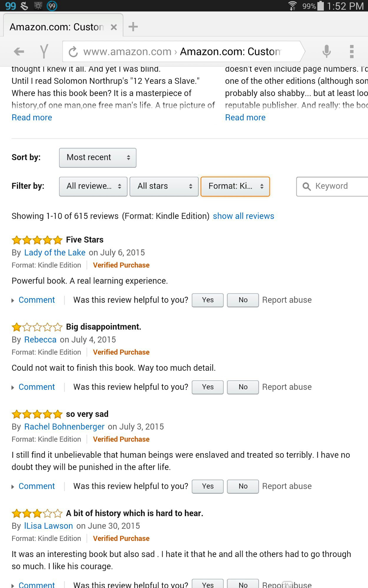Tap the browser back arrow

click(19, 52)
